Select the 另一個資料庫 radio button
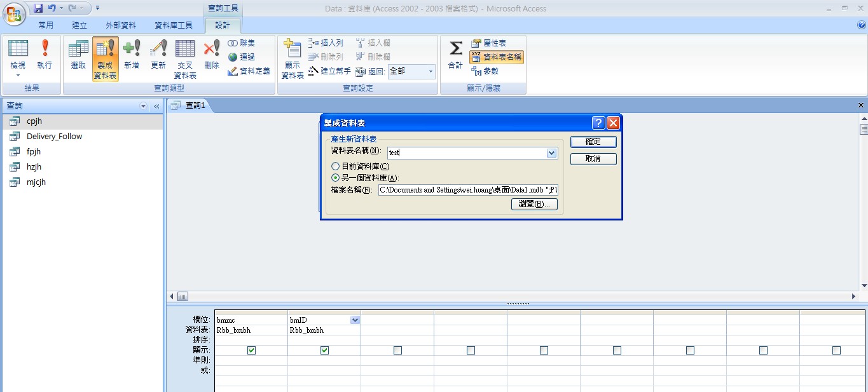This screenshot has width=868, height=392. pos(336,178)
